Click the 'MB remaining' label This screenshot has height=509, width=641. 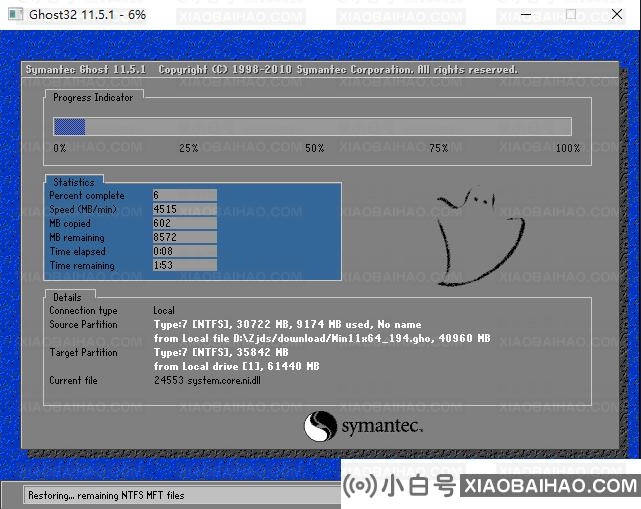[77, 238]
